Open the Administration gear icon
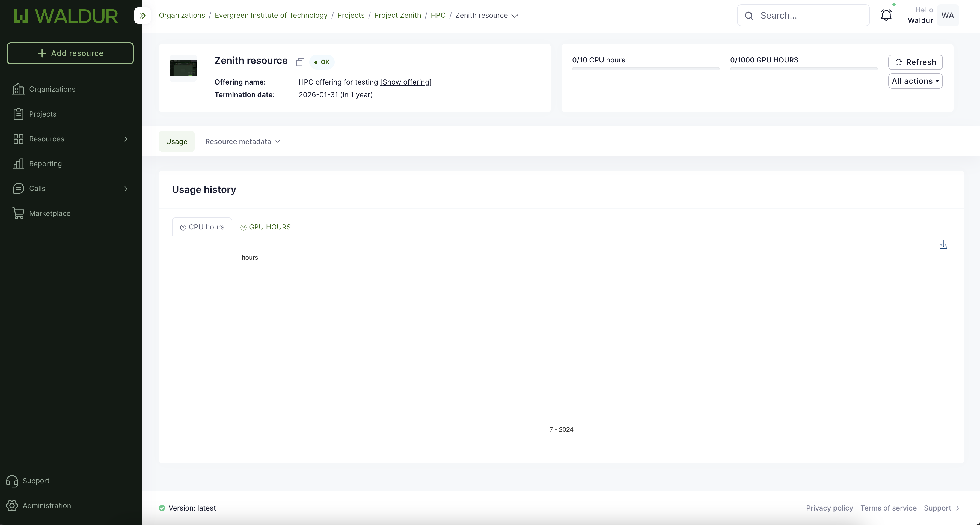The image size is (980, 525). tap(12, 506)
